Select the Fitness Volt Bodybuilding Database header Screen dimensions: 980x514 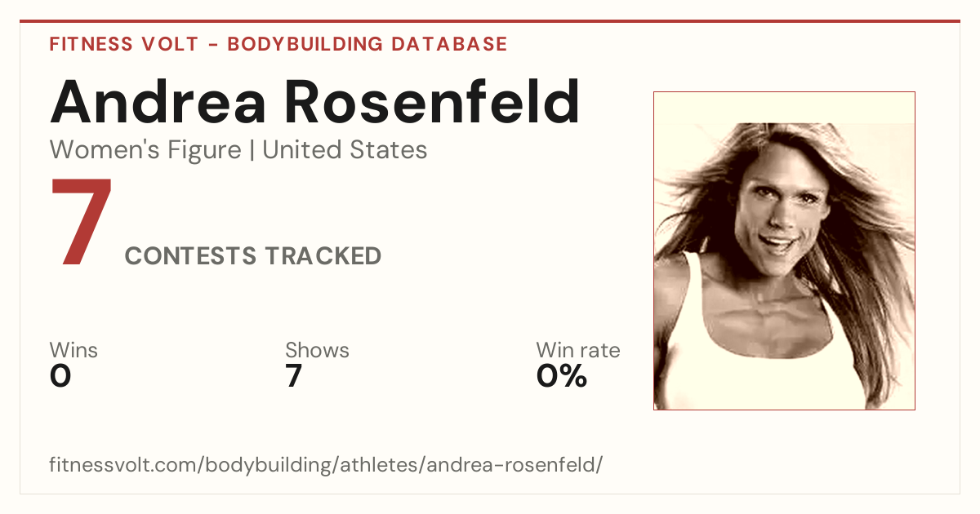tap(278, 44)
